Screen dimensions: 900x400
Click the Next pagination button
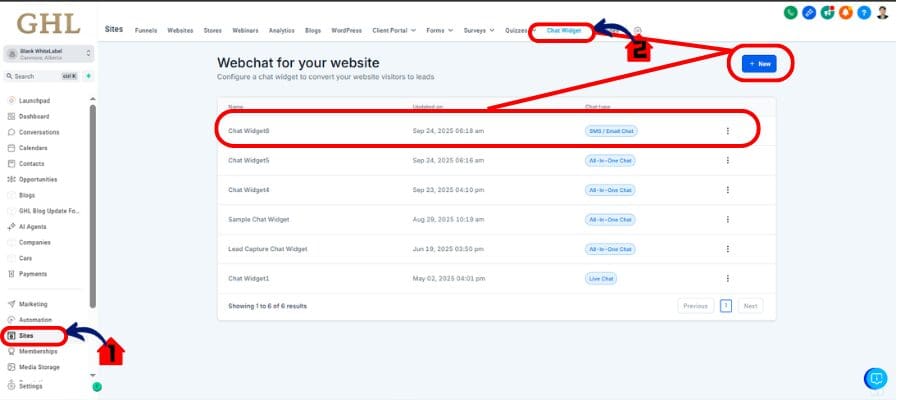(750, 306)
